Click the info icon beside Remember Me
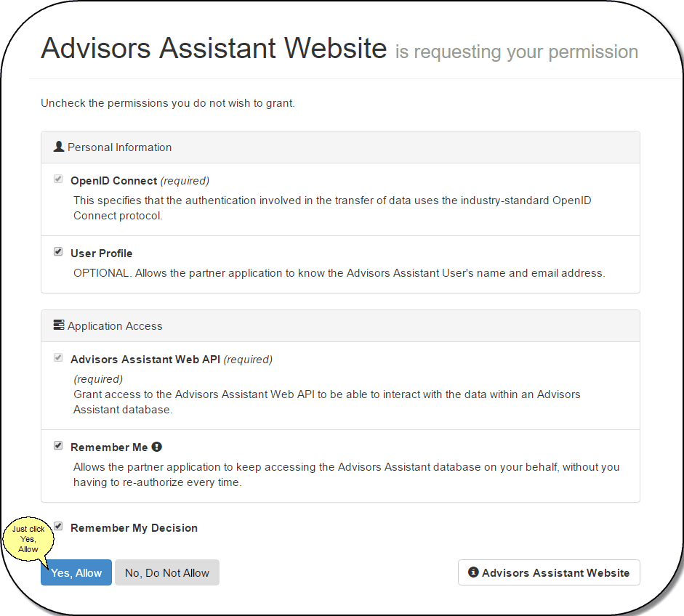The height and width of the screenshot is (616, 684). click(x=157, y=446)
